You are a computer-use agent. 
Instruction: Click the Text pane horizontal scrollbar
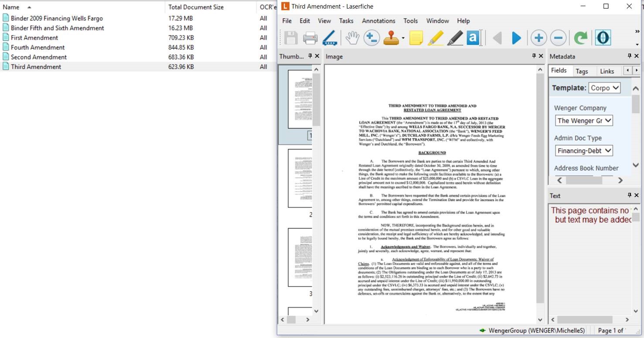[x=590, y=319]
